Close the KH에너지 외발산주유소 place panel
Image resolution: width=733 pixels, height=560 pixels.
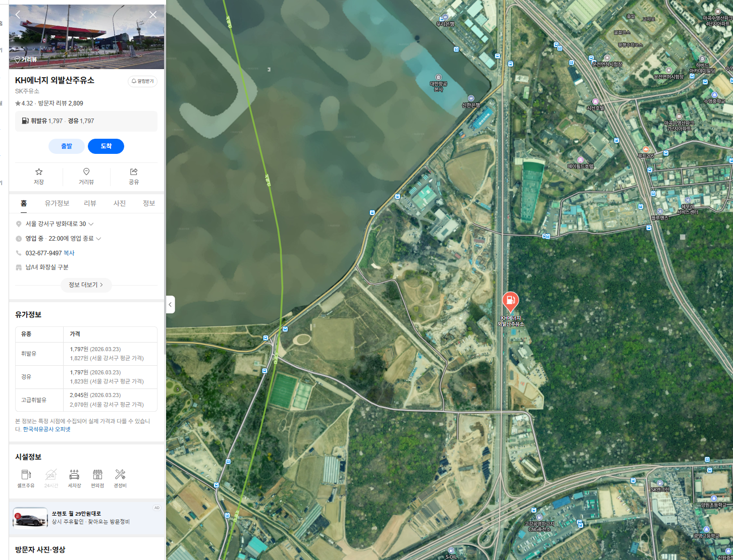pos(153,15)
